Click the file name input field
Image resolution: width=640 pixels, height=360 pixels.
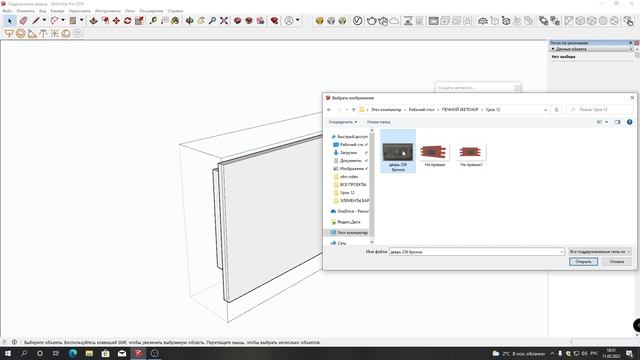pos(476,252)
